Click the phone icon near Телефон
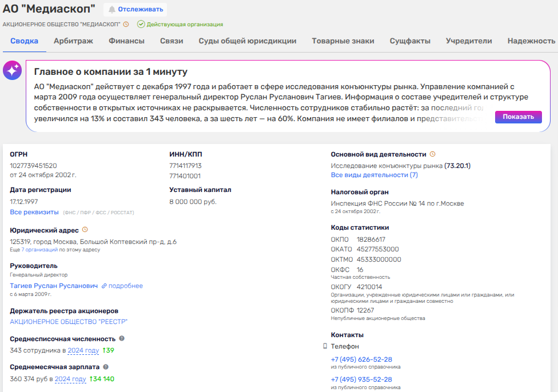558x392 pixels. (325, 346)
